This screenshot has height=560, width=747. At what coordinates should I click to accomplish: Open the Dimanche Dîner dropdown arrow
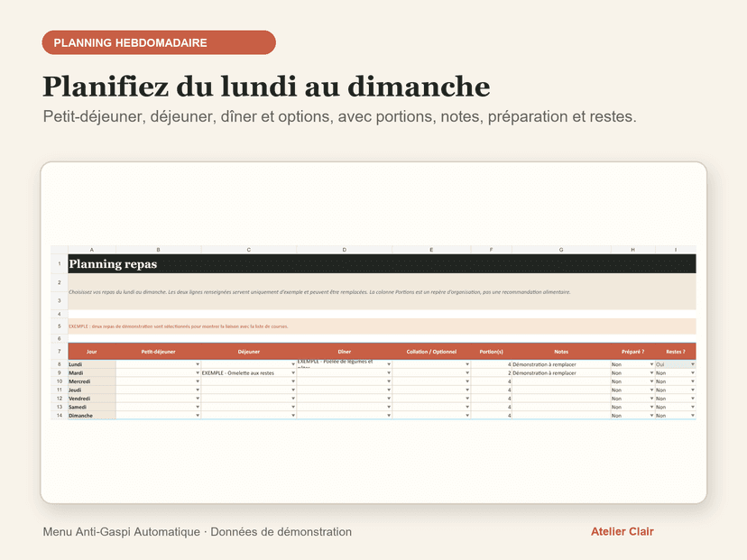tap(389, 416)
